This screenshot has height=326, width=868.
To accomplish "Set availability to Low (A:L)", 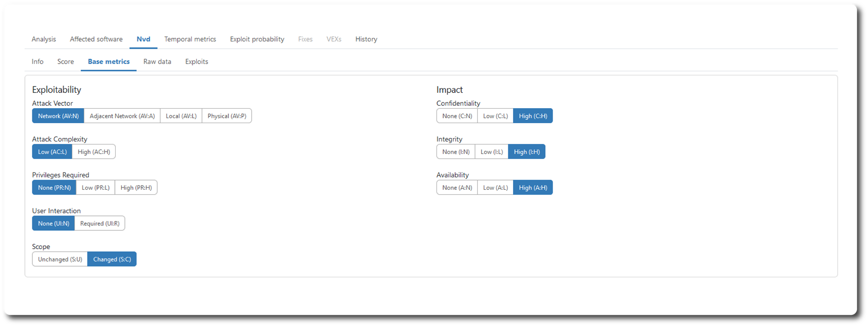I will point(495,187).
